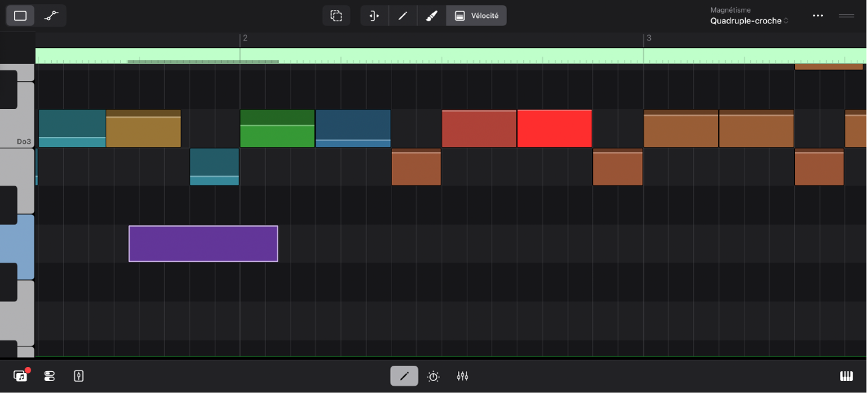Toggle the Vélocité editing mode
This screenshot has width=868, height=393.
[477, 16]
